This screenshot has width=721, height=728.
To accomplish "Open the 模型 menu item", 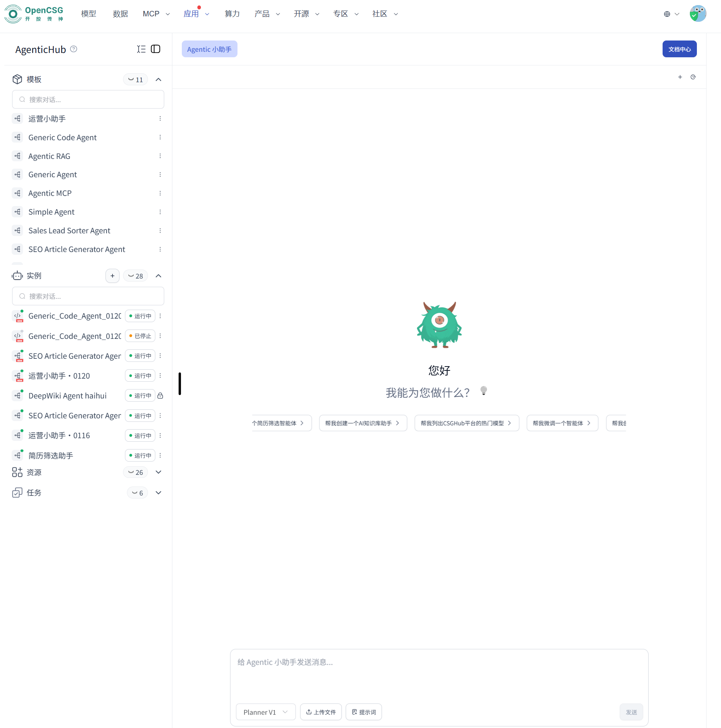I will [x=88, y=14].
